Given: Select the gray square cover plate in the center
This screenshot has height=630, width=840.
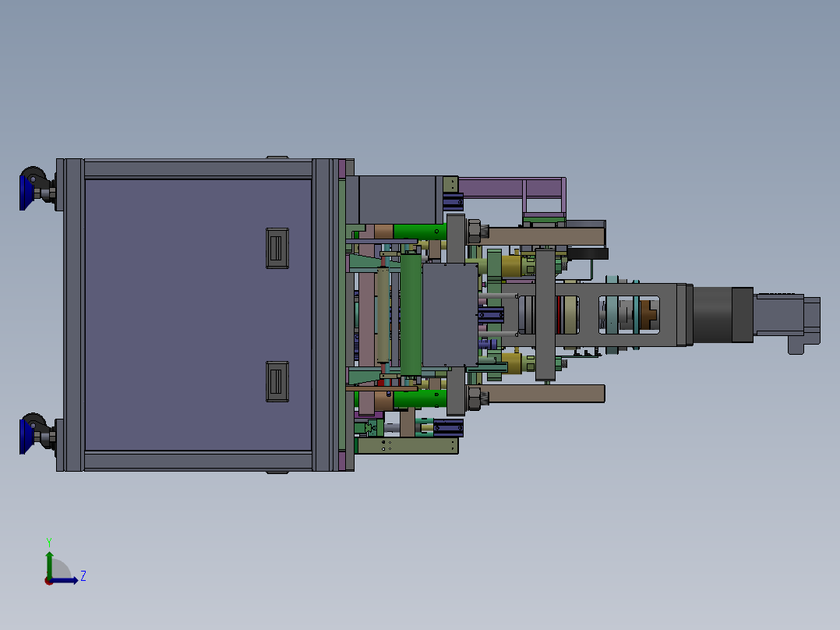Looking at the screenshot, I should [450, 315].
